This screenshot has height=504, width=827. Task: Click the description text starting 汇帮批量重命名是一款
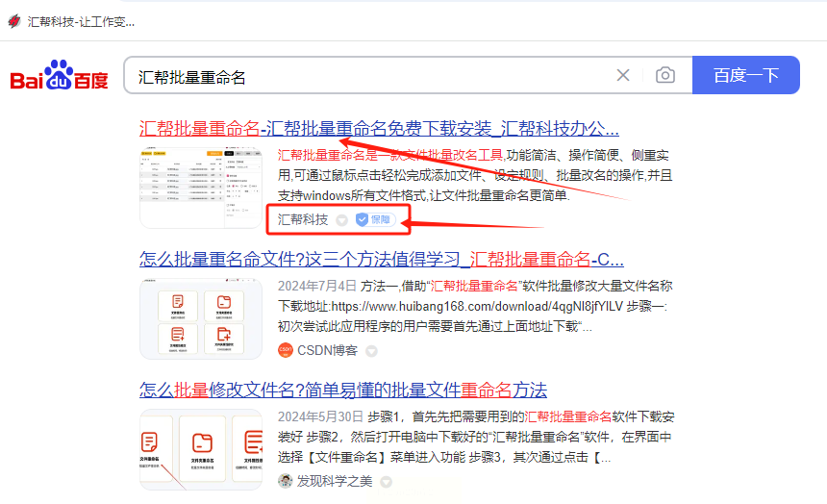475,175
